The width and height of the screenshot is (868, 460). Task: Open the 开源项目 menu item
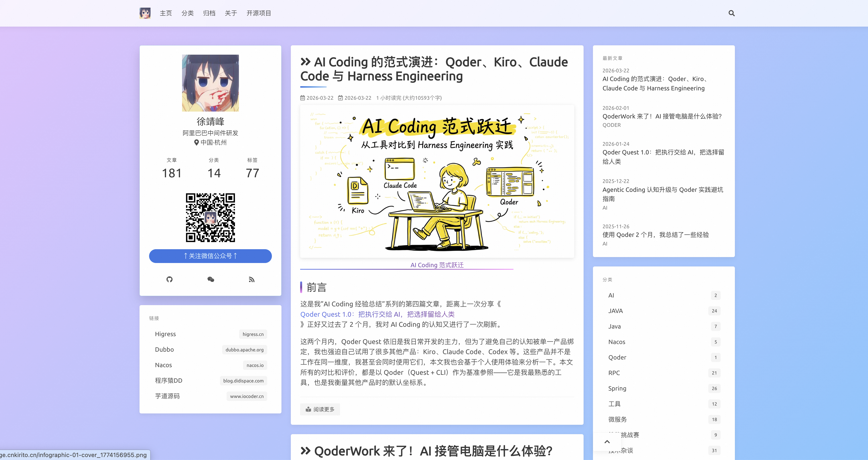258,13
